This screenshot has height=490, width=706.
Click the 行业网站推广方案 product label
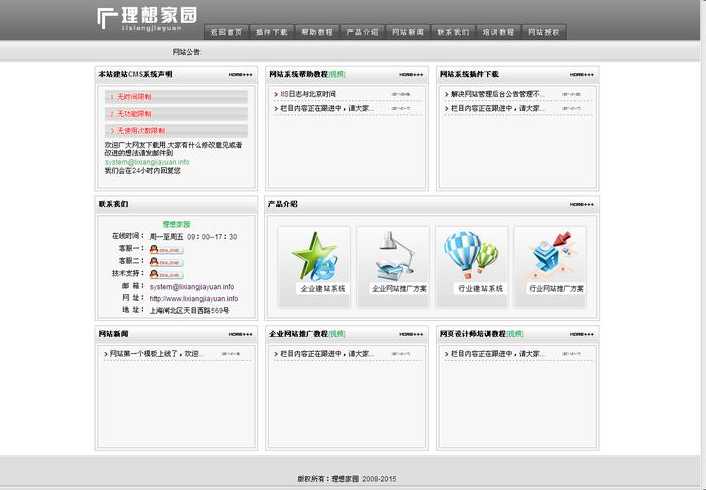[x=557, y=289]
